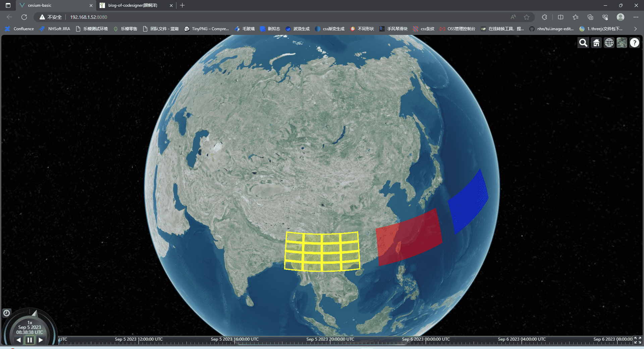Close the blog-of-codesigner tab
This screenshot has width=644, height=349.
[171, 5]
